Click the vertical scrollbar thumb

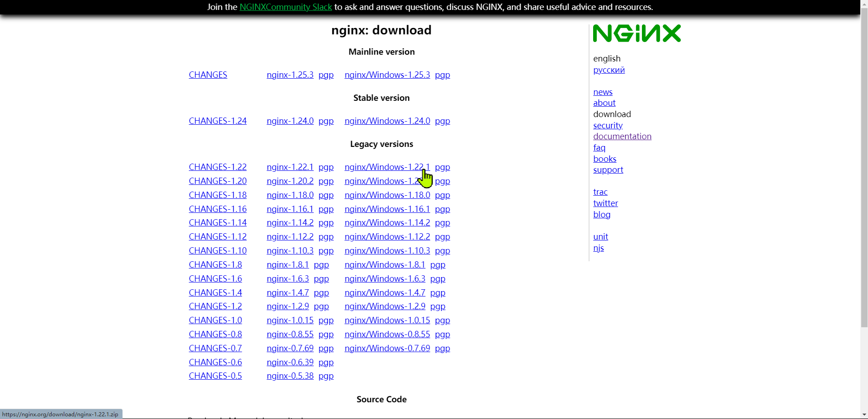(x=864, y=168)
